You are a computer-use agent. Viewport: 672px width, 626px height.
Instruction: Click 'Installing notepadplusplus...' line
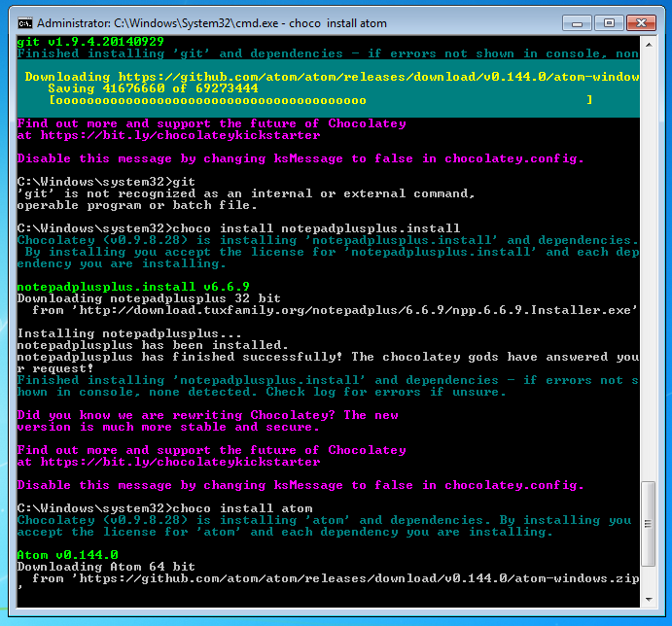pyautogui.click(x=129, y=333)
